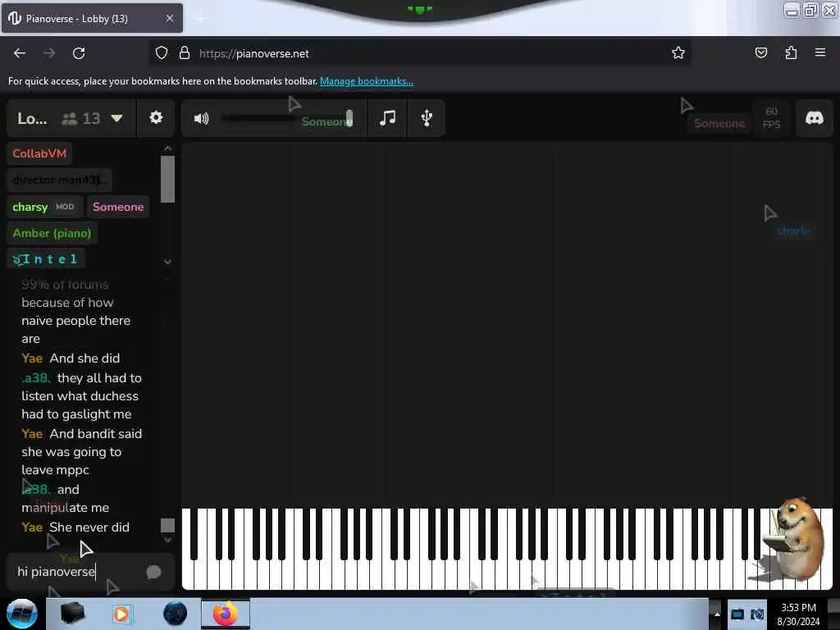Mute sound with the speaker icon
840x630 pixels.
(x=202, y=118)
